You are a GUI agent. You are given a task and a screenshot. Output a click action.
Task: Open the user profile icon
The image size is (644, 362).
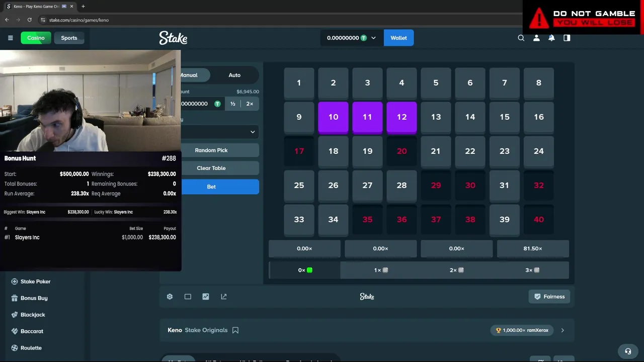(x=536, y=38)
